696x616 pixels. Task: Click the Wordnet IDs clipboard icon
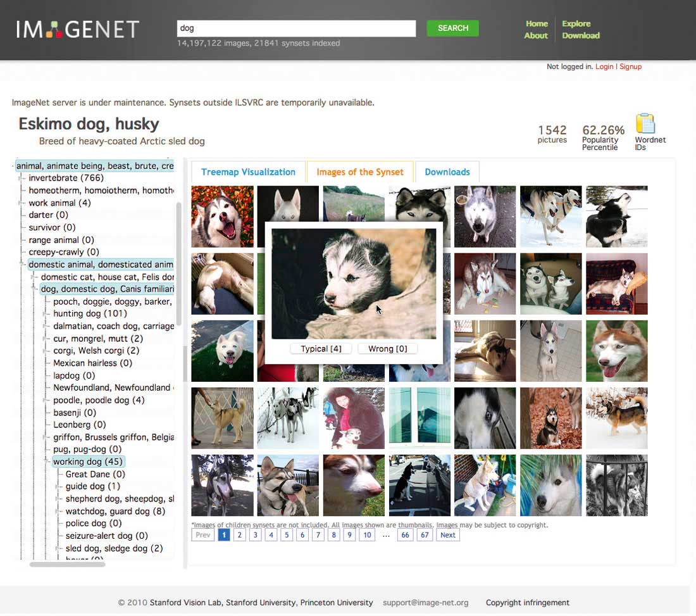tap(645, 123)
